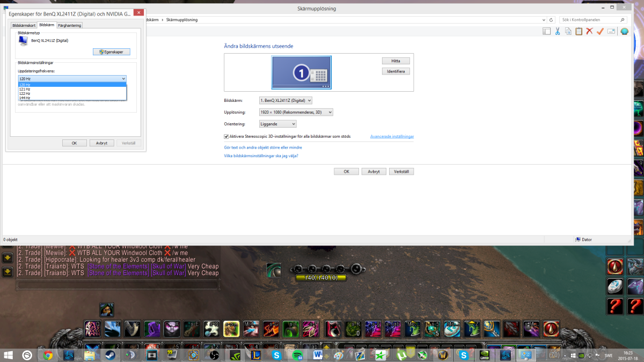Click the copy toolbar icon

[568, 32]
